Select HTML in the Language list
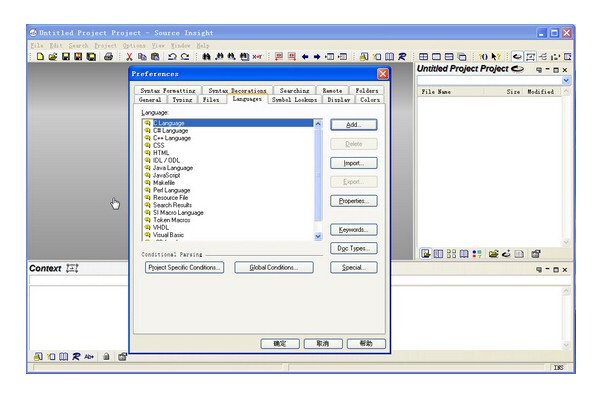600x400 pixels. point(161,152)
